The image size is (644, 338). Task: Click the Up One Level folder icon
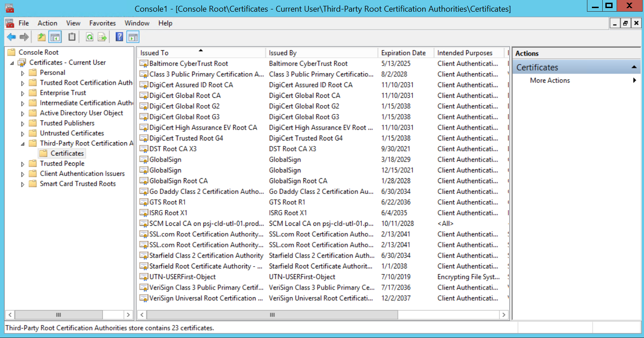point(41,37)
